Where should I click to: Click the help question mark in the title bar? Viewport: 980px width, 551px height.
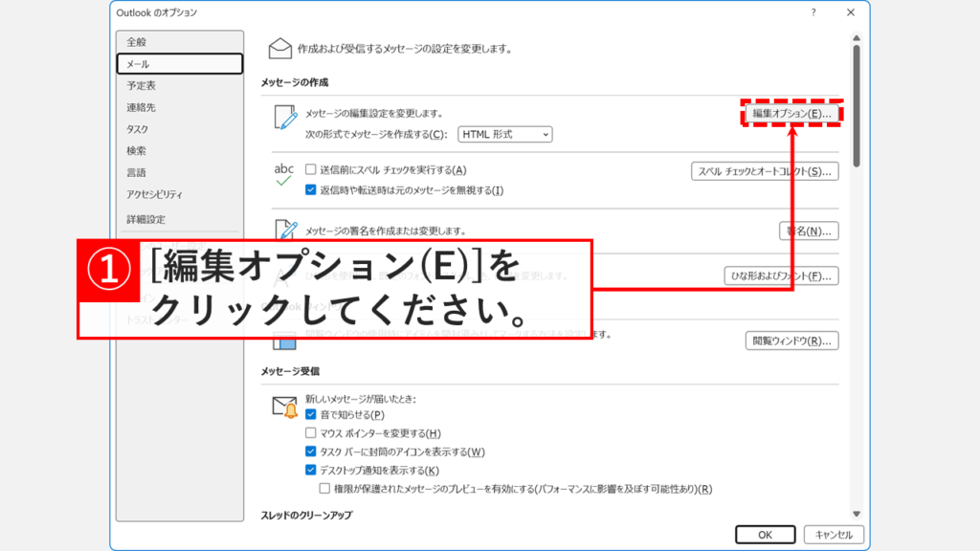813,13
